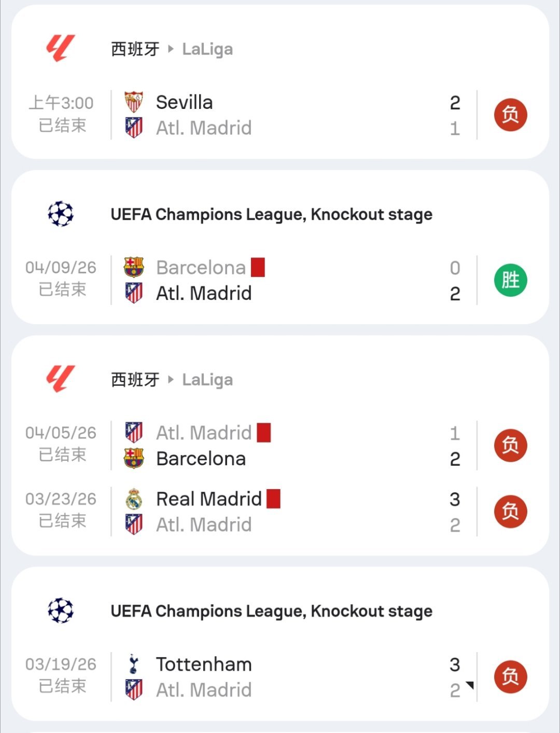560x733 pixels.
Task: Click the Real Madrid crest
Action: [x=134, y=499]
